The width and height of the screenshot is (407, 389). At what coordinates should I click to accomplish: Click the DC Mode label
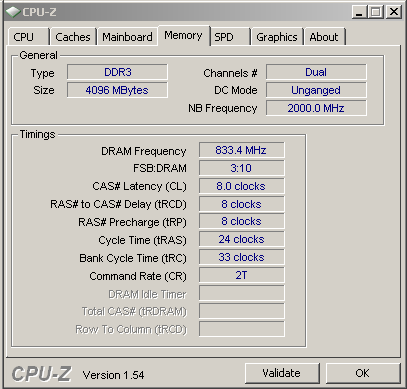(x=236, y=90)
